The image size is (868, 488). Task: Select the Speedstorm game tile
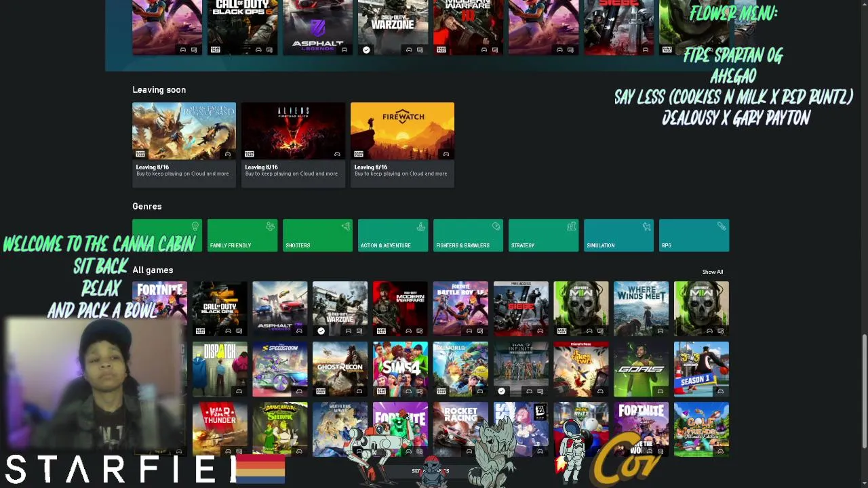279,369
